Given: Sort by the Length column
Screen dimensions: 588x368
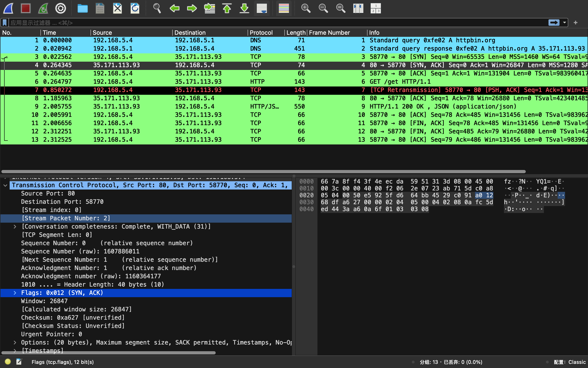Looking at the screenshot, I should (x=296, y=33).
